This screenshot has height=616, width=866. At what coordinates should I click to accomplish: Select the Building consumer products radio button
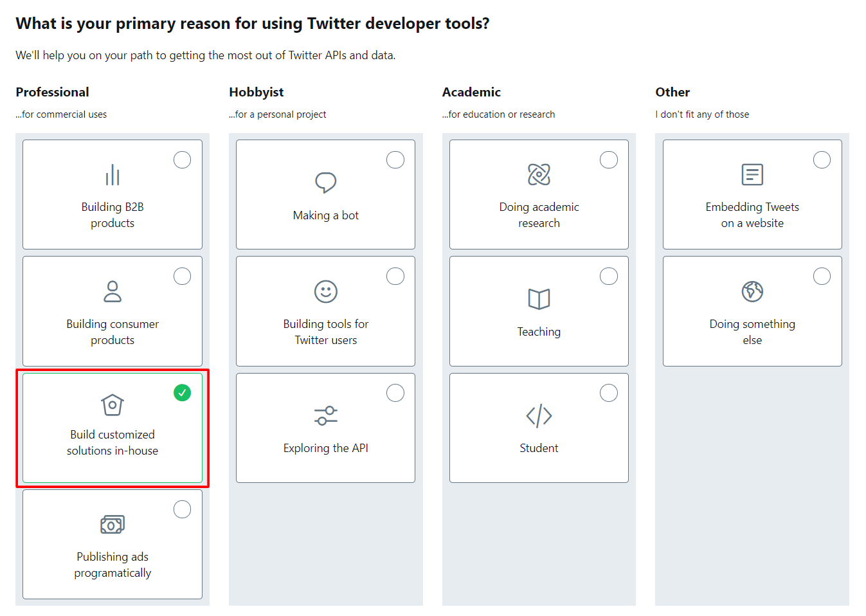click(182, 276)
